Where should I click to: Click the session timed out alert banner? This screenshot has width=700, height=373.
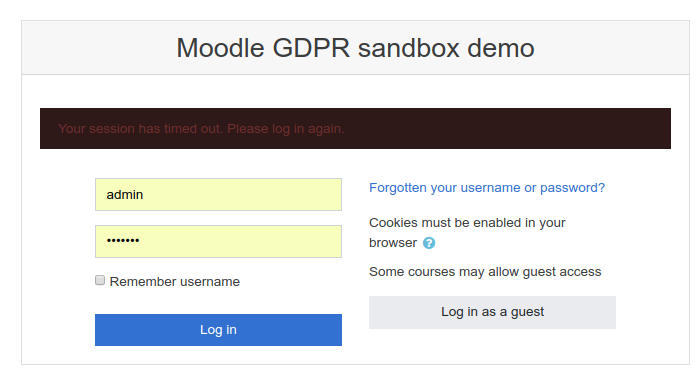pos(355,128)
